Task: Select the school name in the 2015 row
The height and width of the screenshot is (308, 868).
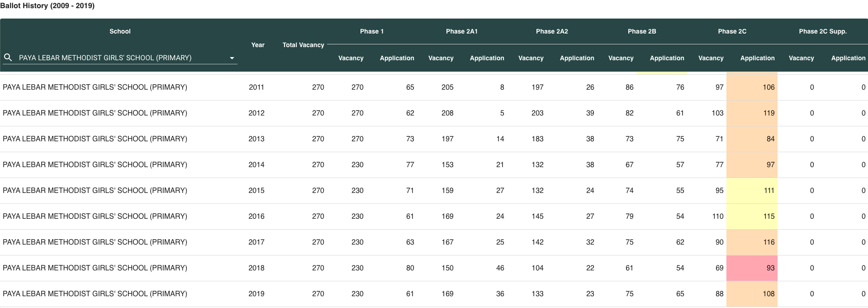Action: (95, 190)
